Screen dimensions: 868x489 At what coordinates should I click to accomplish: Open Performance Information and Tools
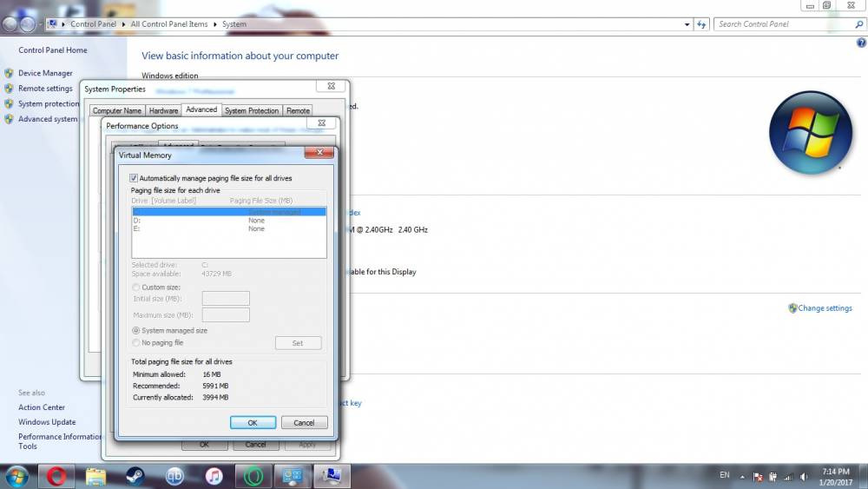tap(60, 441)
